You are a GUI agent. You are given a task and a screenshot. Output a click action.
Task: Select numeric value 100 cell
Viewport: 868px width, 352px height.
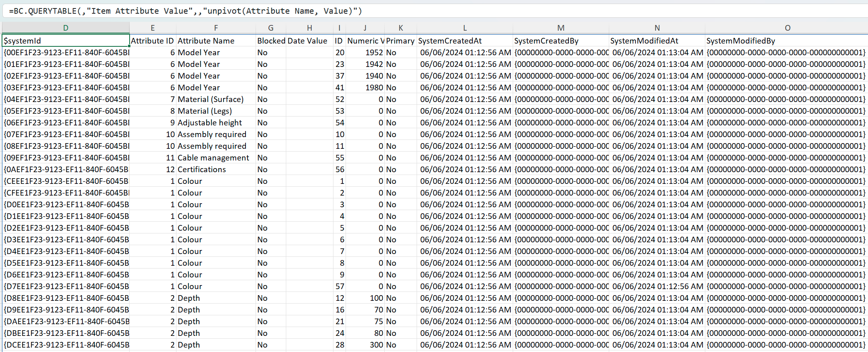pos(365,298)
